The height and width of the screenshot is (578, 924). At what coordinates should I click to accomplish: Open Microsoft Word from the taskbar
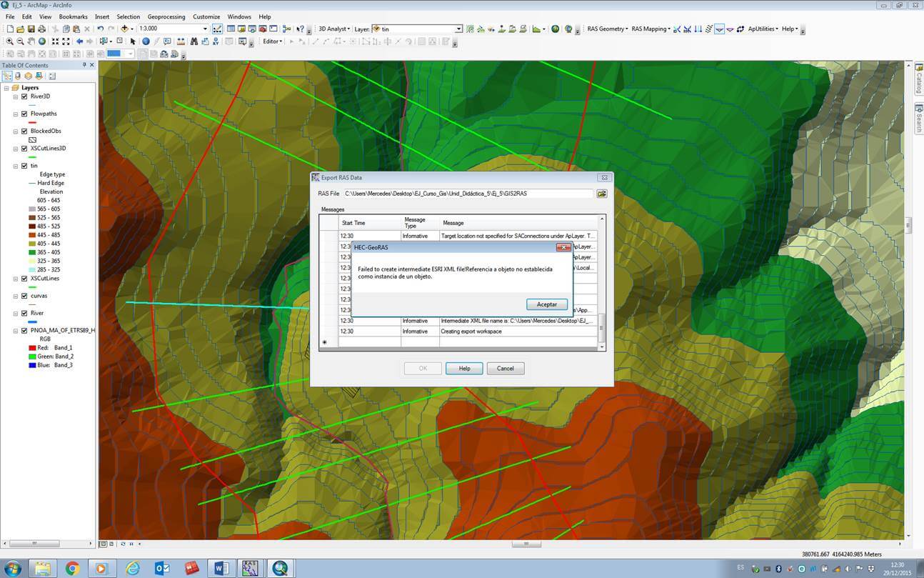(221, 568)
